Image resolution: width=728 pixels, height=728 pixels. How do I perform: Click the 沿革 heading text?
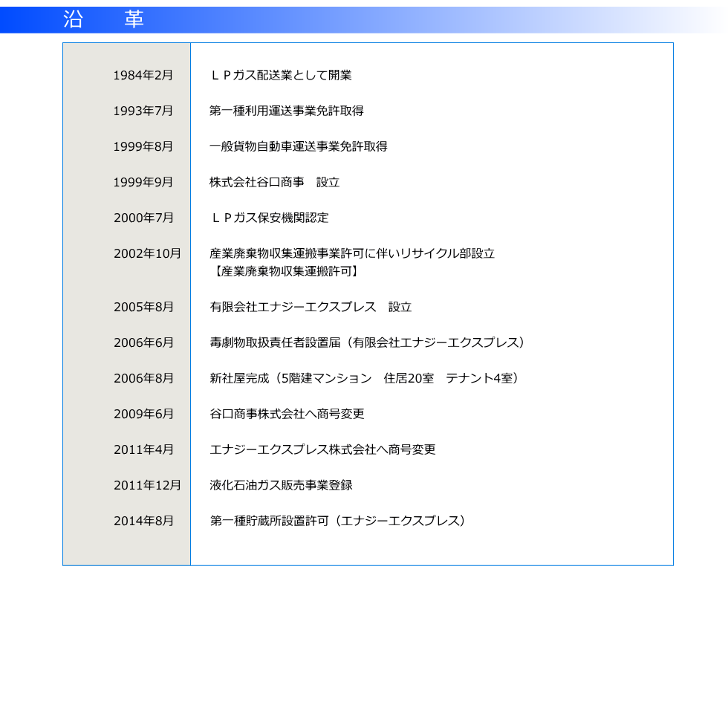click(x=103, y=19)
